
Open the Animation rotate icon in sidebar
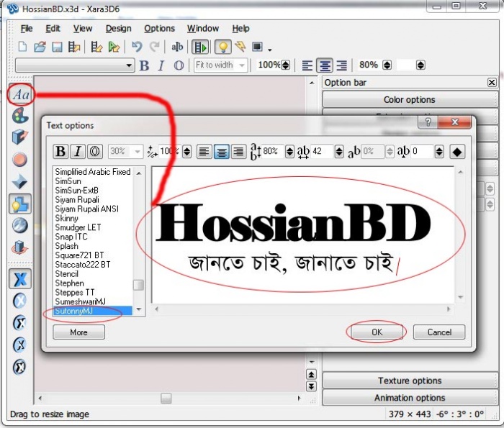[x=20, y=247]
